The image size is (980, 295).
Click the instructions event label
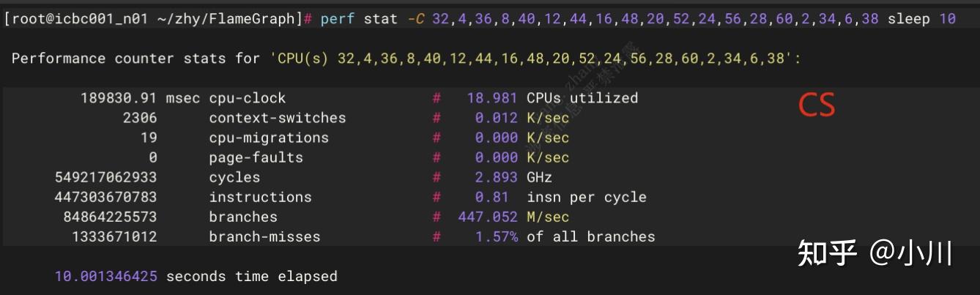[260, 197]
